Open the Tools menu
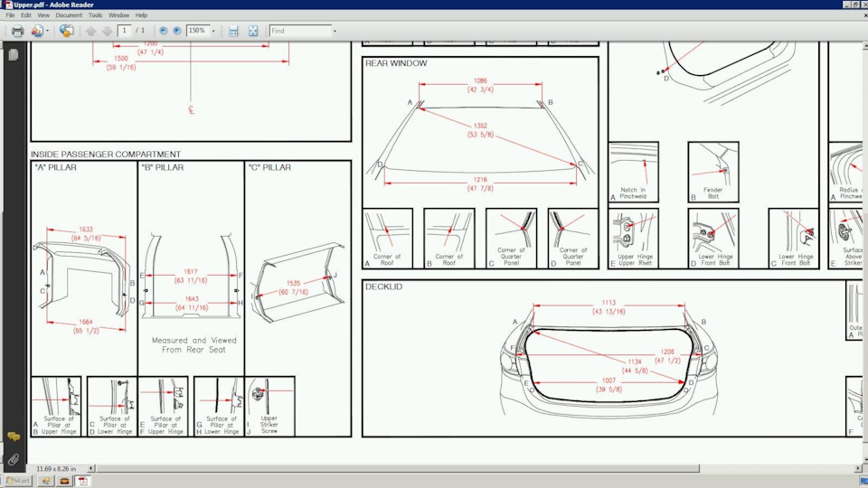Image resolution: width=868 pixels, height=488 pixels. [x=95, y=15]
